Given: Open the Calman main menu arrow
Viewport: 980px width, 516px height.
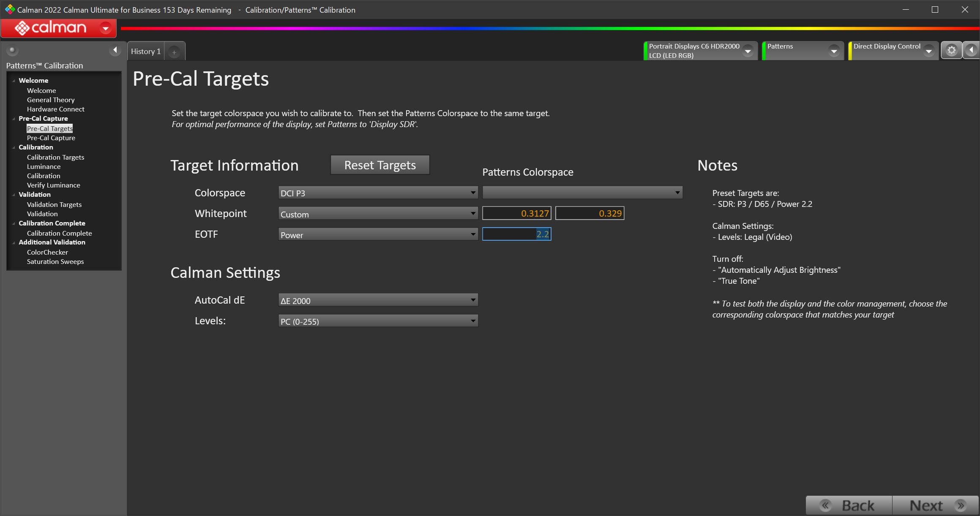Looking at the screenshot, I should 106,28.
